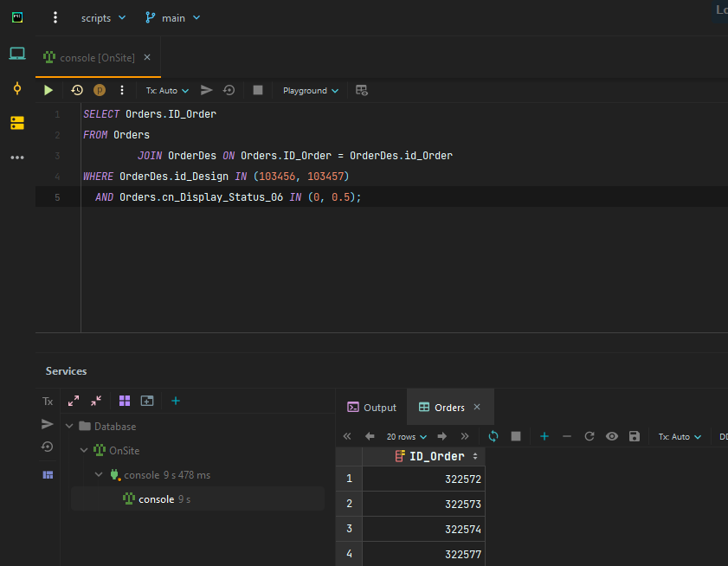The height and width of the screenshot is (566, 728).
Task: Run the SQL query with the green play icon
Action: click(x=48, y=90)
